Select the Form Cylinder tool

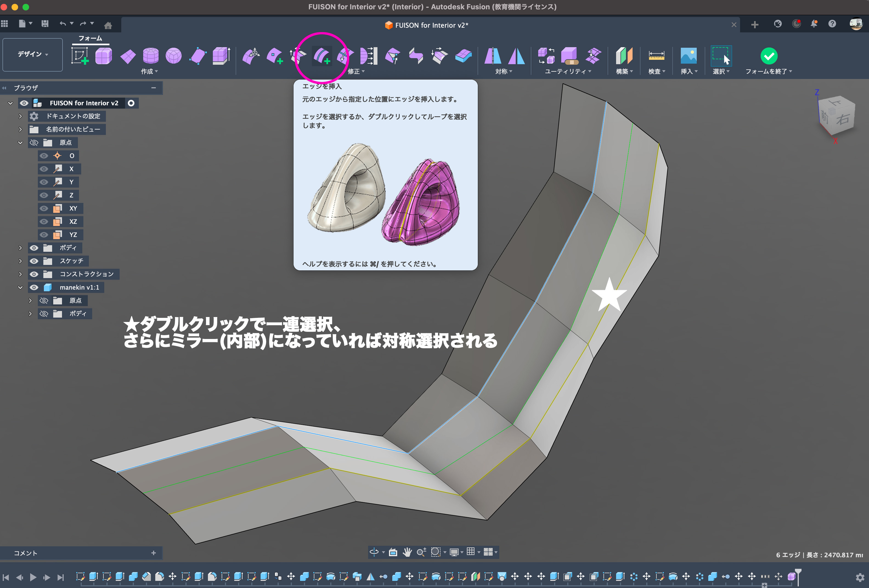coord(151,56)
